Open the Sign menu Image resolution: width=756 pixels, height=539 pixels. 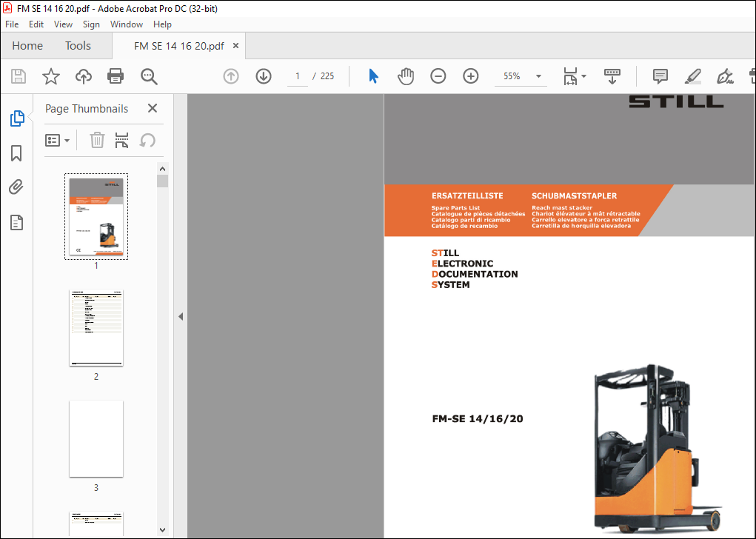click(x=91, y=24)
